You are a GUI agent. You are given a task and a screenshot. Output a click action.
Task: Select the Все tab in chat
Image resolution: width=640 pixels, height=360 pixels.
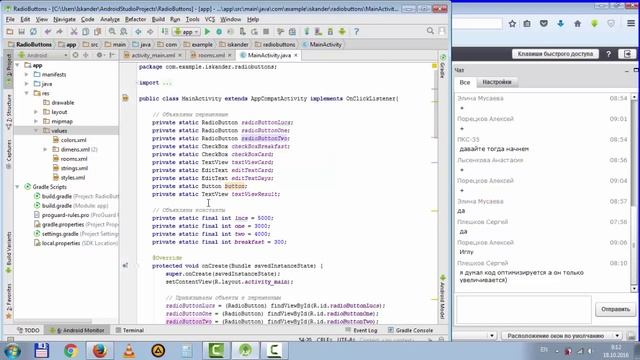[465, 82]
